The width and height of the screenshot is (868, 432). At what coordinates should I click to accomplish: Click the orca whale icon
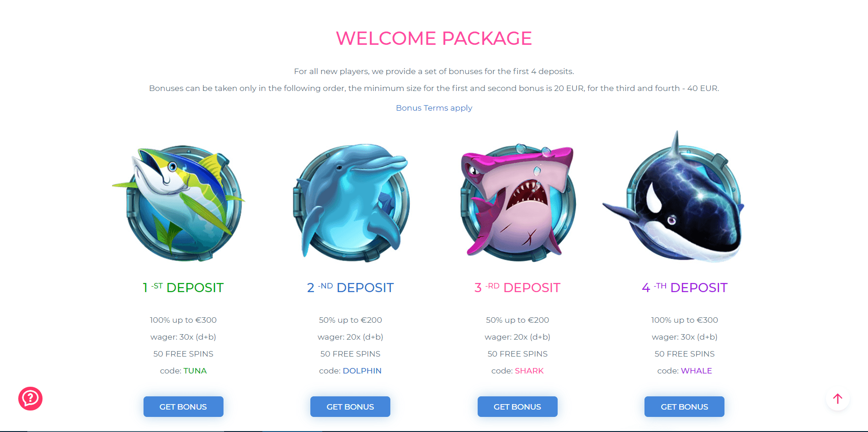[x=674, y=197]
